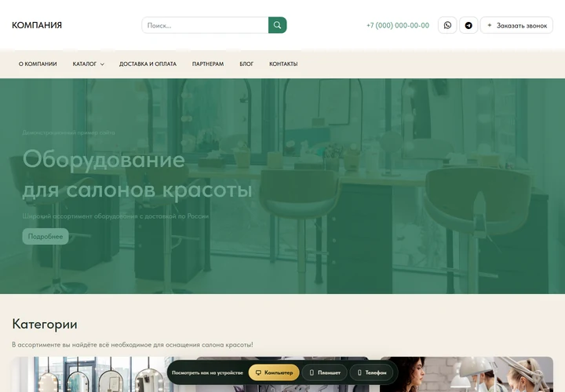Open the WhatsApp contact icon
This screenshot has width=565, height=392.
click(x=447, y=25)
